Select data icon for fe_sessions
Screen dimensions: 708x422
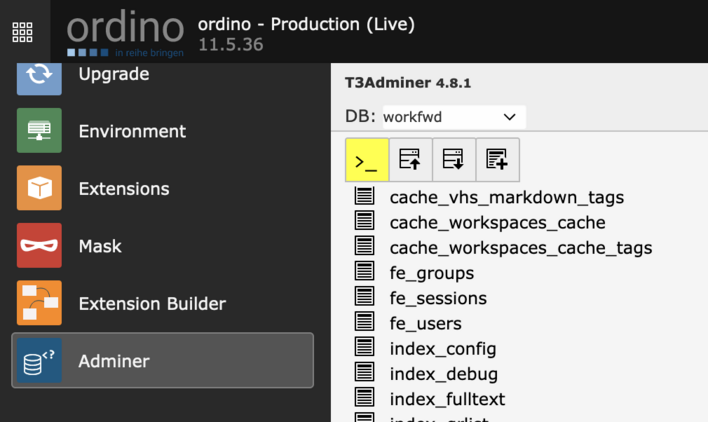point(364,297)
